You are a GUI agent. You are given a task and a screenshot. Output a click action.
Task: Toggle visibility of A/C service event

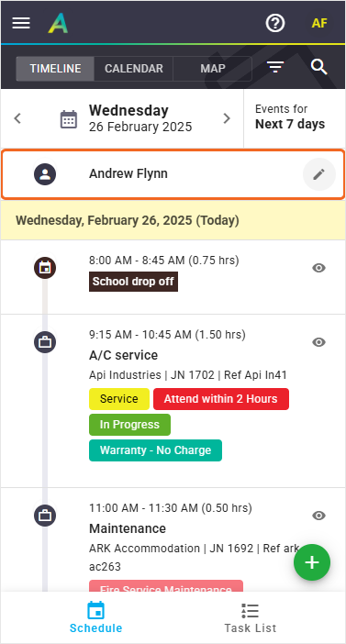pos(318,342)
